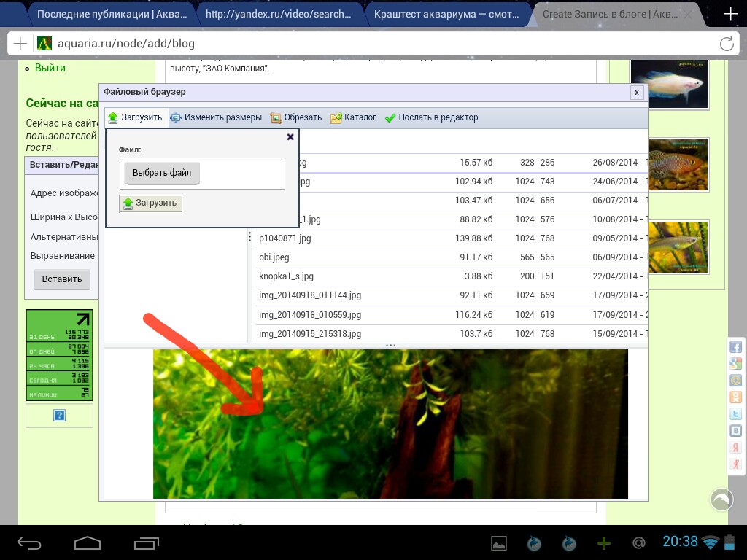The width and height of the screenshot is (747, 560).
Task: Share via the Yandex icon
Action: pyautogui.click(x=735, y=448)
